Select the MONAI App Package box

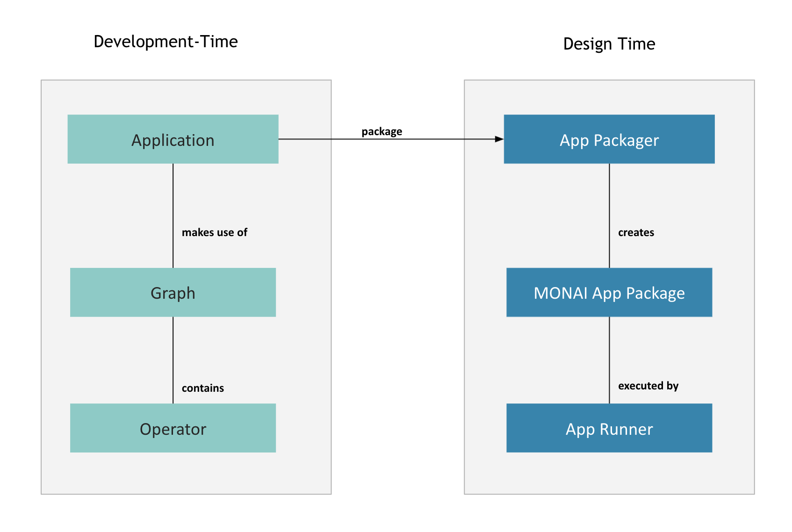pos(609,293)
